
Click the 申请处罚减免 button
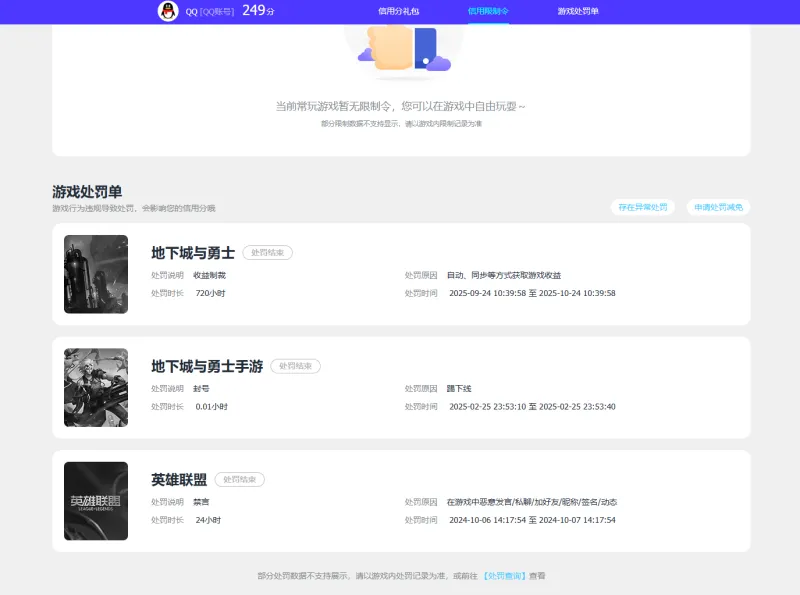click(718, 206)
